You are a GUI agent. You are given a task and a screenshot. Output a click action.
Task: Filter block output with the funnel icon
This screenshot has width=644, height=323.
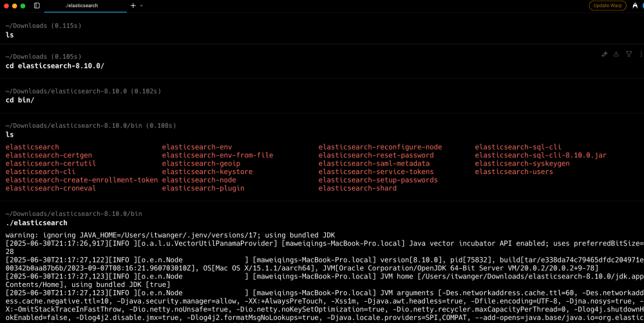point(629,54)
